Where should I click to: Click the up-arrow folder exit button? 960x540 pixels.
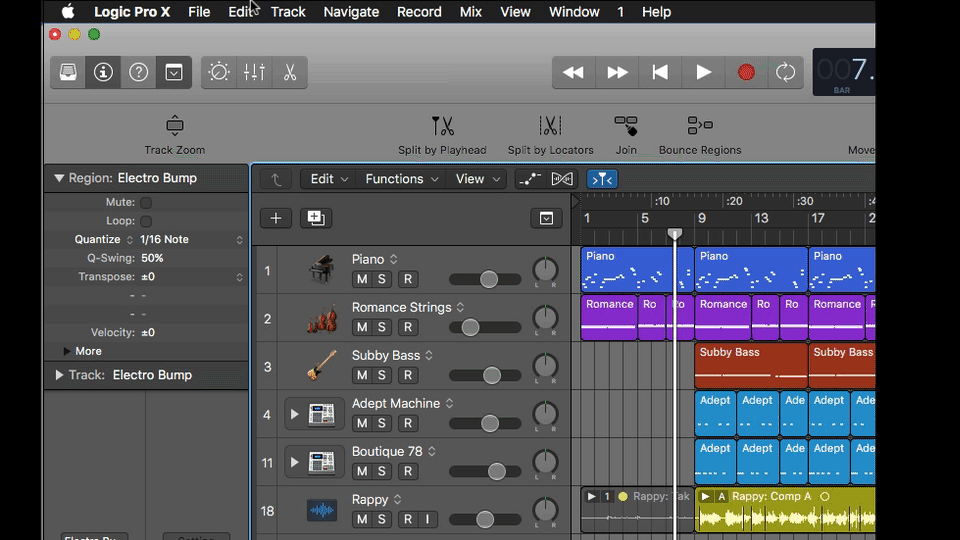pyautogui.click(x=276, y=179)
